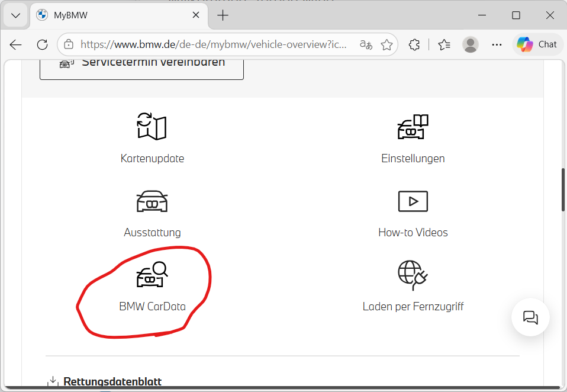
Task: Click the How-to Videos play icon
Action: [413, 201]
